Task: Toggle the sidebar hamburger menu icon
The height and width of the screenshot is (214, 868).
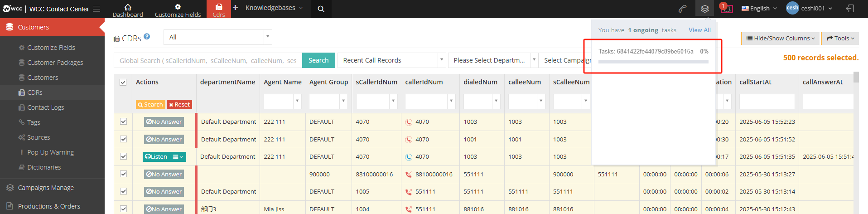Action: click(96, 9)
